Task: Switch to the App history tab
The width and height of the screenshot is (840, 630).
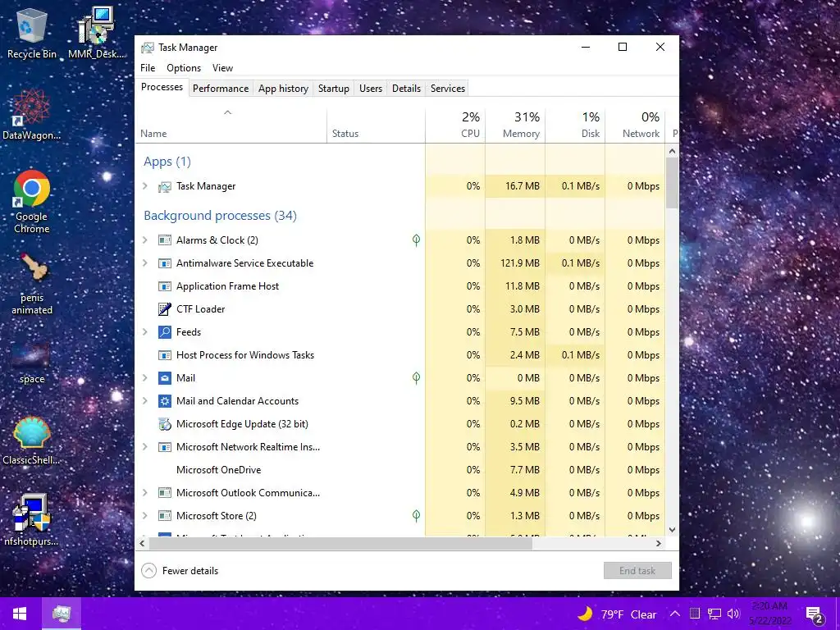Action: (283, 89)
